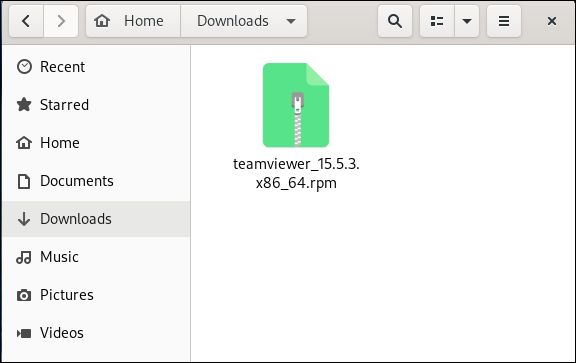Open Music in the sidebar
Viewport: 576px width, 363px height.
96,257
